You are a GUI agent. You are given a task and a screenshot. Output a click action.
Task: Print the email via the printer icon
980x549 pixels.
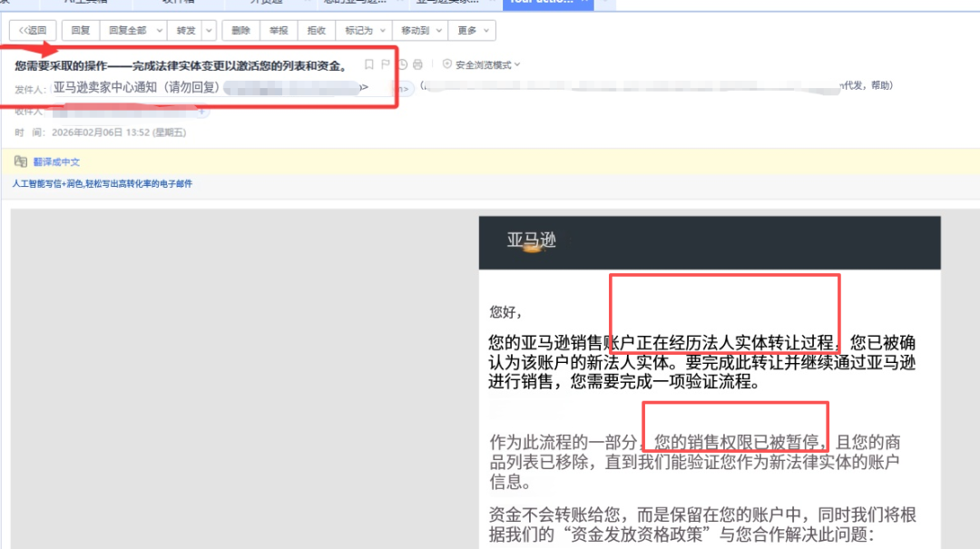(417, 64)
